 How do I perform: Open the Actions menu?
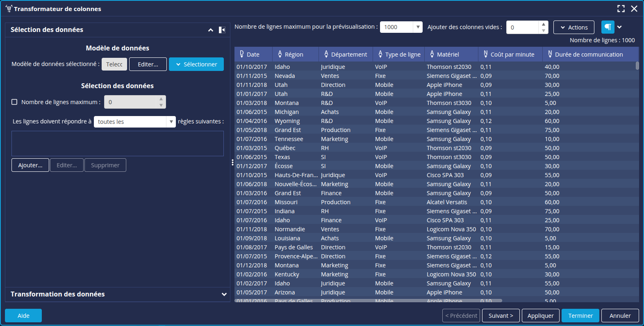tap(573, 27)
